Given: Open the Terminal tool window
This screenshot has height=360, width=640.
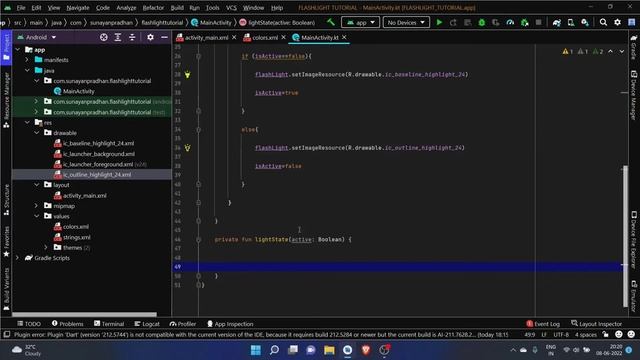Looking at the screenshot, I should click(x=109, y=324).
